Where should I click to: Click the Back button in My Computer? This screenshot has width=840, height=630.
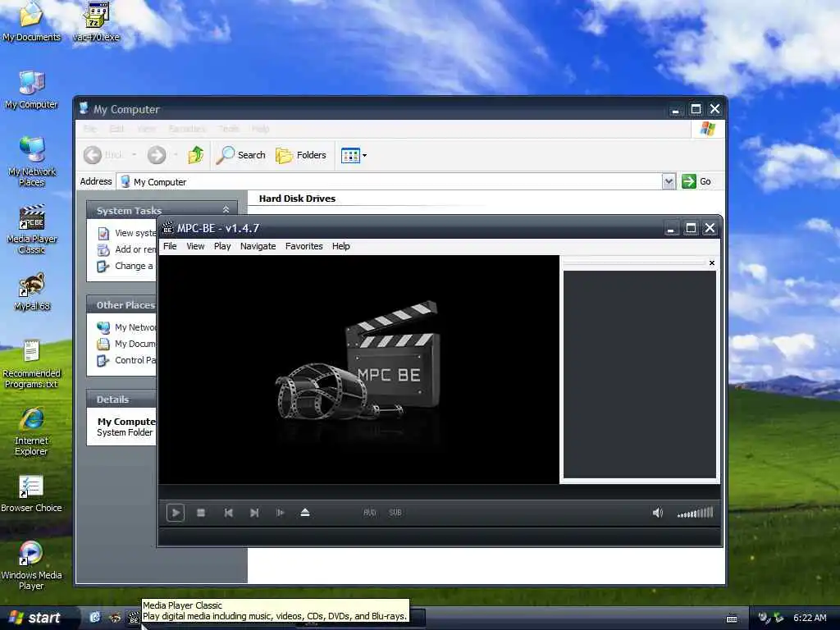pyautogui.click(x=103, y=155)
